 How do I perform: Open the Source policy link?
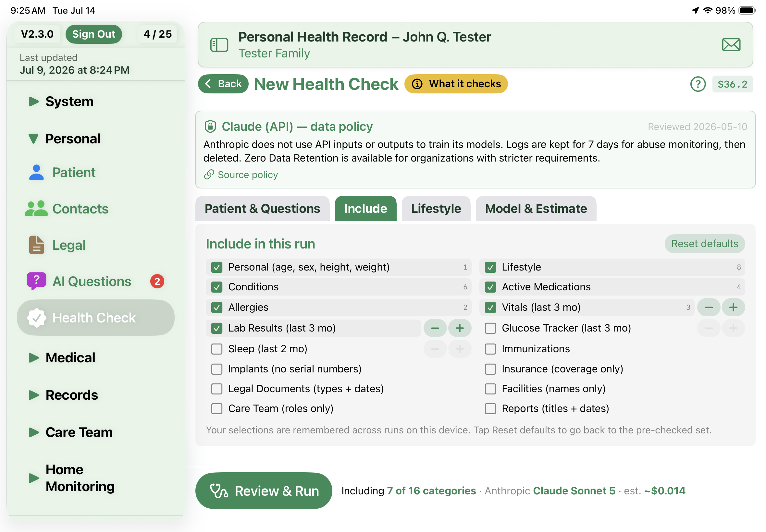(x=241, y=175)
